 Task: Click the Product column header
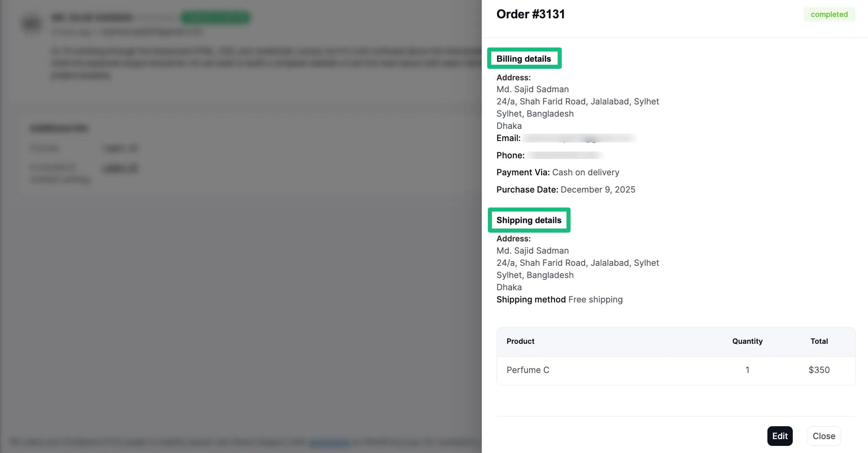click(x=520, y=341)
